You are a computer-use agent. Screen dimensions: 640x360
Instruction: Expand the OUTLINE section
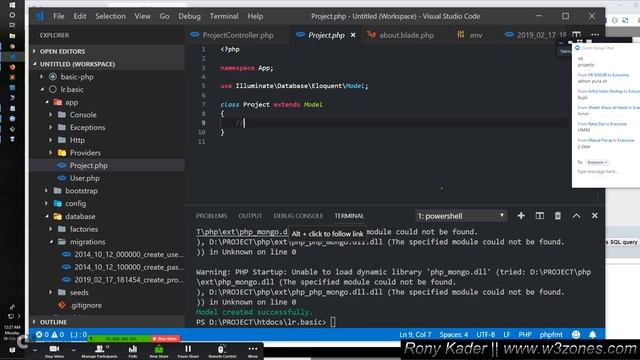pos(53,322)
